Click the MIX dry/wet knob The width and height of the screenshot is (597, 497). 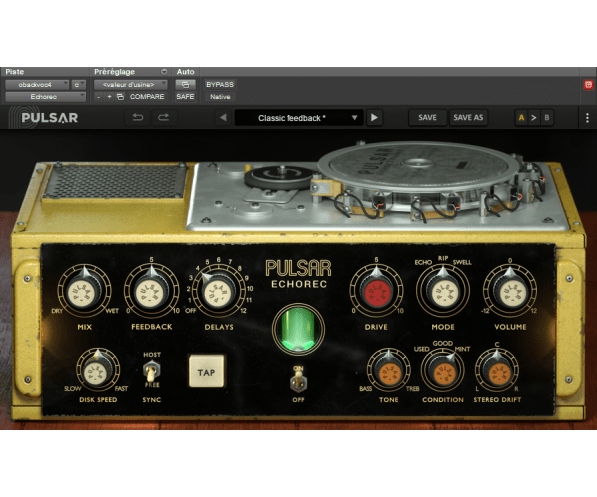[85, 291]
